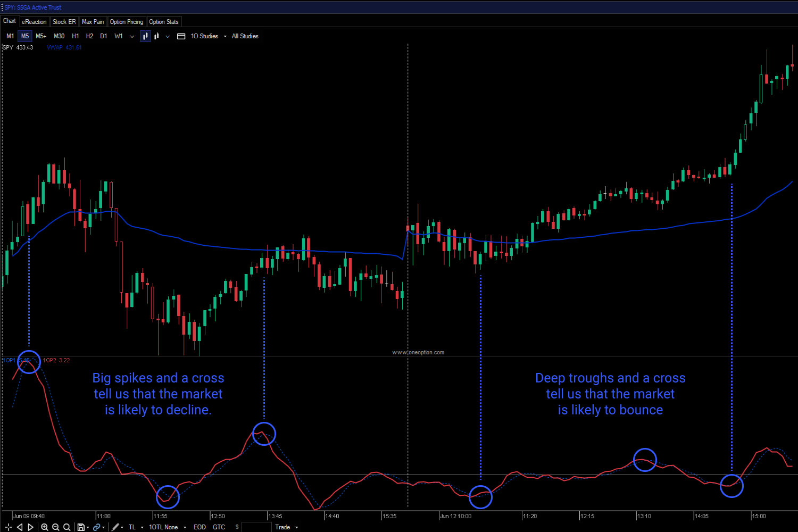
Task: Switch chart to D1 timeframe
Action: [x=104, y=36]
